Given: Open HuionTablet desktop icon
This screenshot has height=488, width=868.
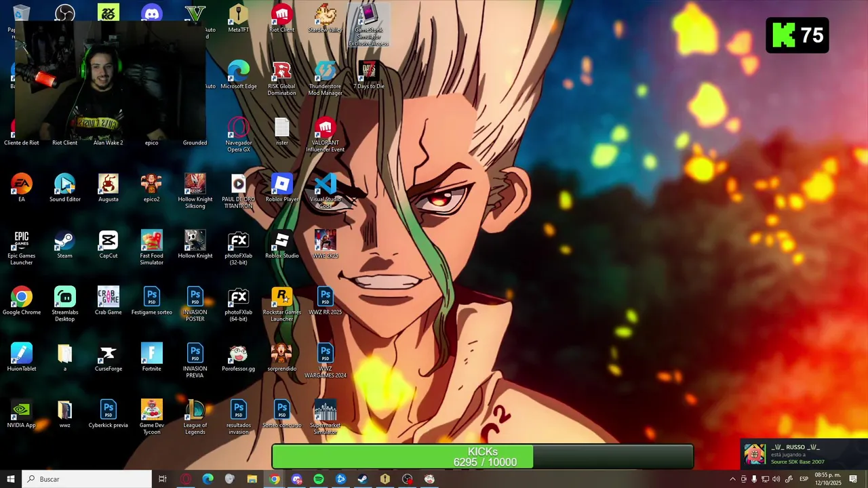Looking at the screenshot, I should click(x=22, y=357).
